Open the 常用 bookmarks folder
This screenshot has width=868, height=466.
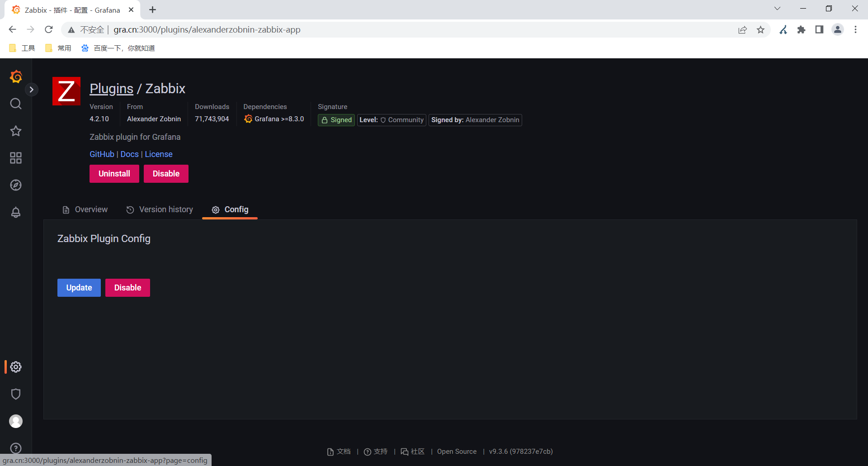click(58, 48)
